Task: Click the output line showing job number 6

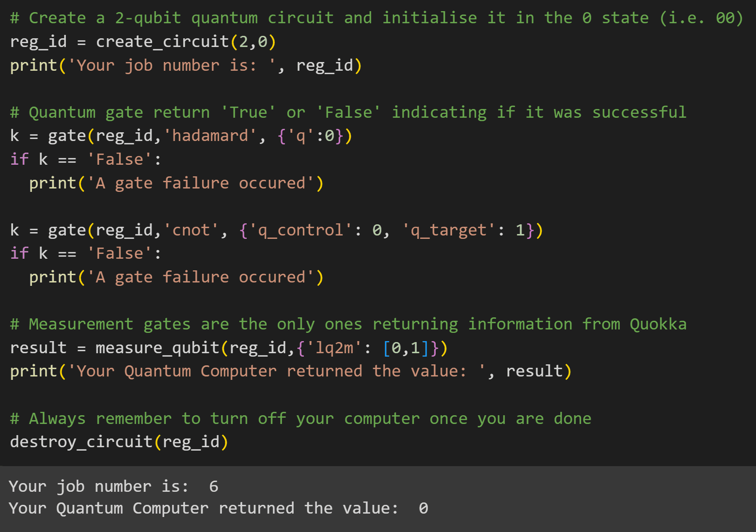Action: [113, 486]
